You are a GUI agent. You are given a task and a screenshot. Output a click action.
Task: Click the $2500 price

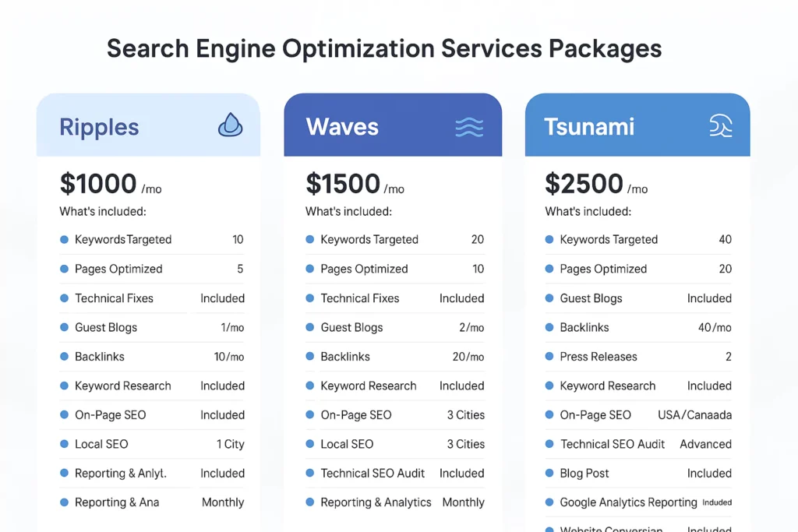pos(584,184)
